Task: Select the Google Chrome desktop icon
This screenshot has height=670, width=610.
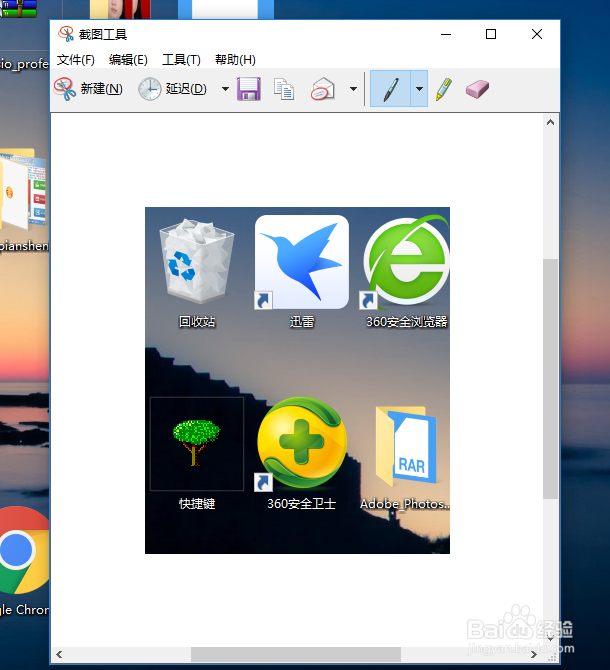Action: [24, 562]
